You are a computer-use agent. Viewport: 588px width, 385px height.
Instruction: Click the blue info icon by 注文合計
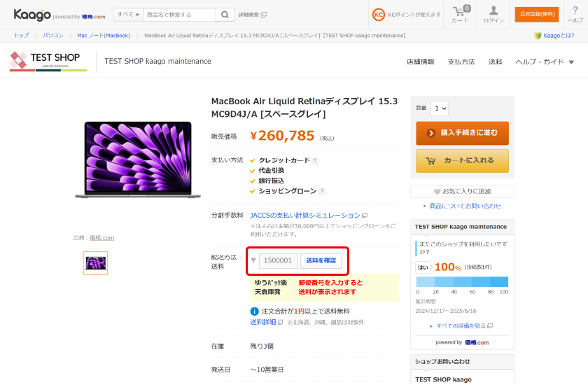click(x=254, y=311)
